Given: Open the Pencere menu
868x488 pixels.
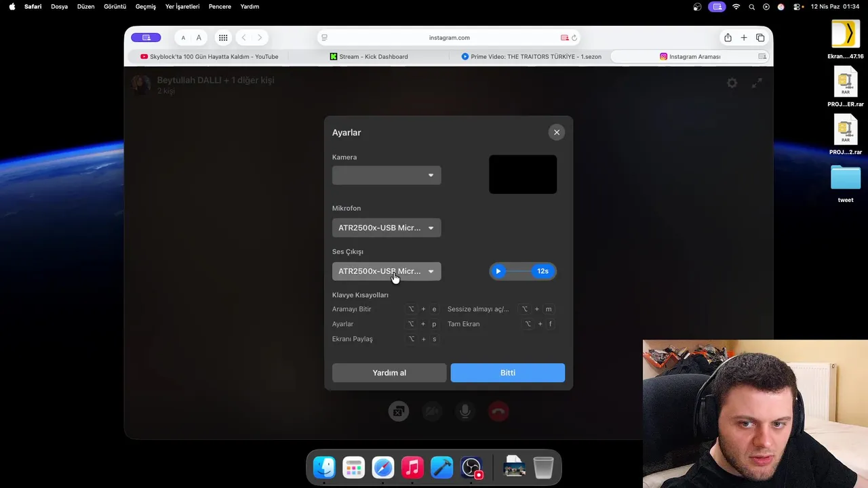Looking at the screenshot, I should pyautogui.click(x=220, y=7).
